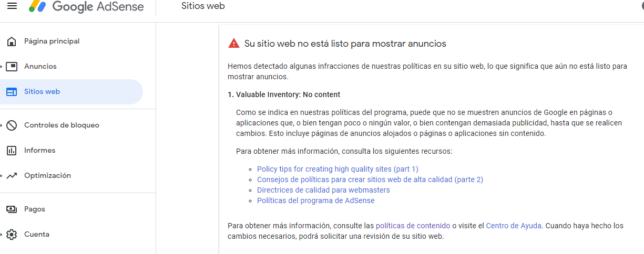Click the Google AdSense logo
Viewport: 644px width, 254px height.
click(x=86, y=6)
